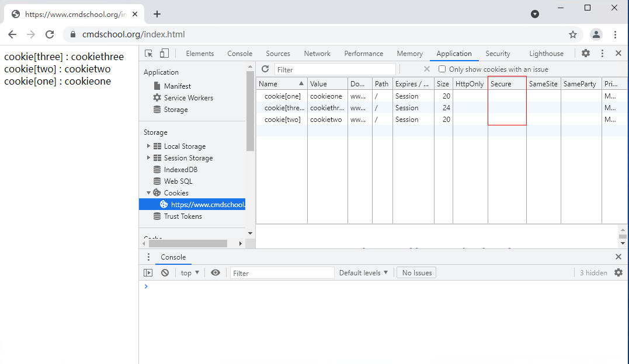Viewport: 629px width, 364px height.
Task: Open the Chrome menu three-dot icon
Action: tap(616, 34)
